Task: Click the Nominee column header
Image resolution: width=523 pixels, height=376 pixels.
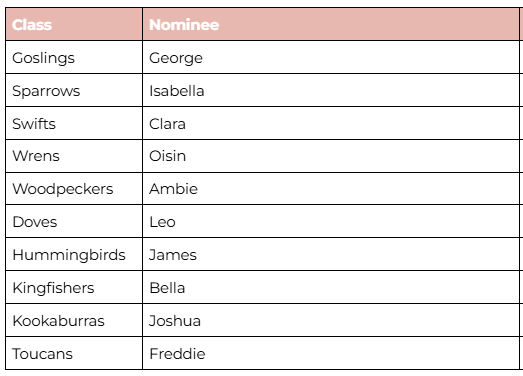Action: coord(331,24)
